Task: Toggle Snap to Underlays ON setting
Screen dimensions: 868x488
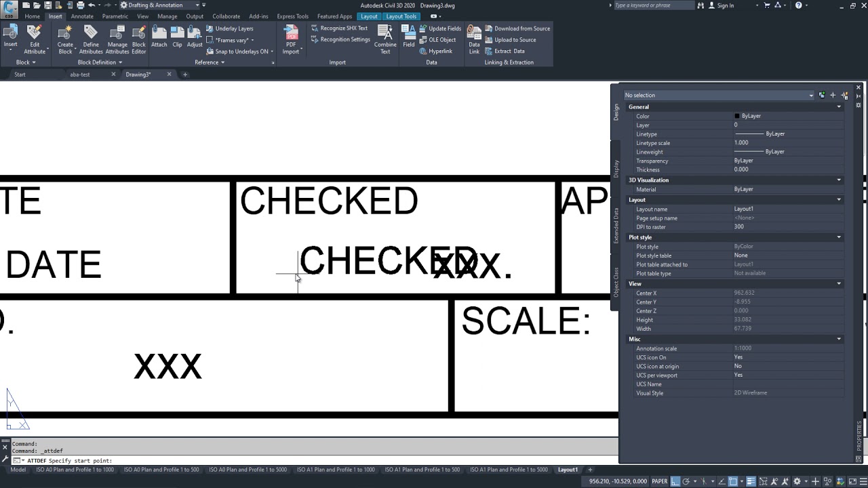Action: click(x=240, y=52)
